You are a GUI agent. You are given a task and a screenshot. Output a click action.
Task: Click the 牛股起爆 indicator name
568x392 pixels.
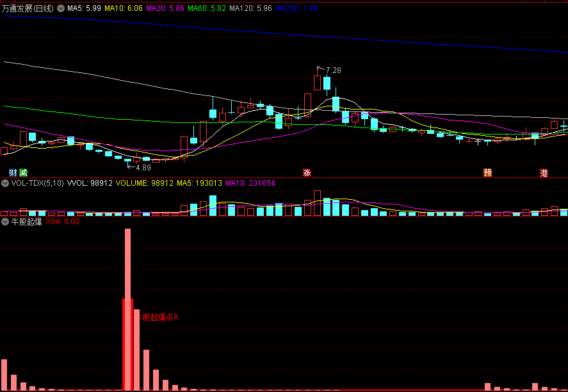(26, 222)
